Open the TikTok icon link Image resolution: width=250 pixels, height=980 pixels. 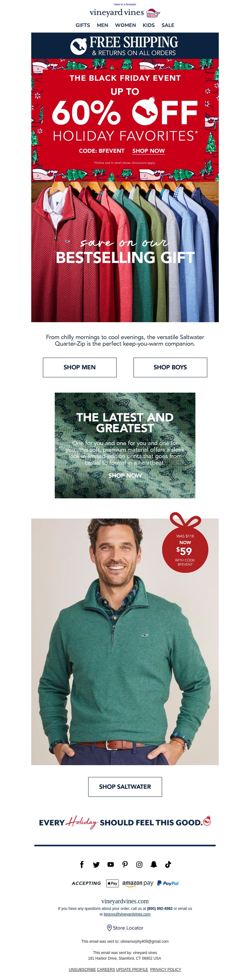coord(168,864)
